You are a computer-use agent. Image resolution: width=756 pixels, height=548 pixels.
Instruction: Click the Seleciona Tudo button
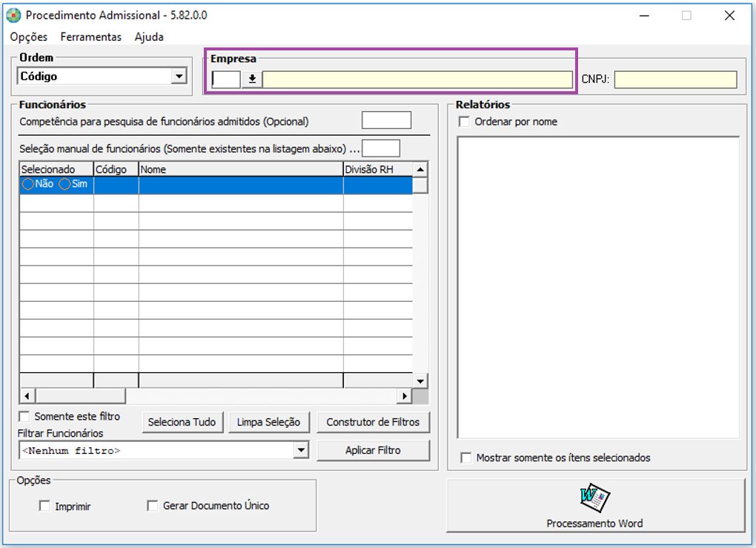pos(182,422)
